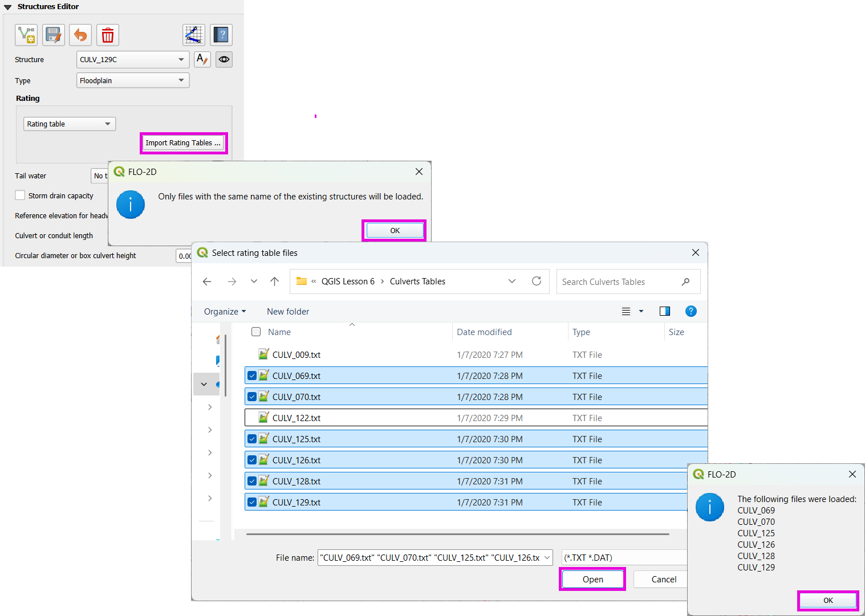Click the red trash delete icon
Screen dimensions: 865x616
(107, 35)
